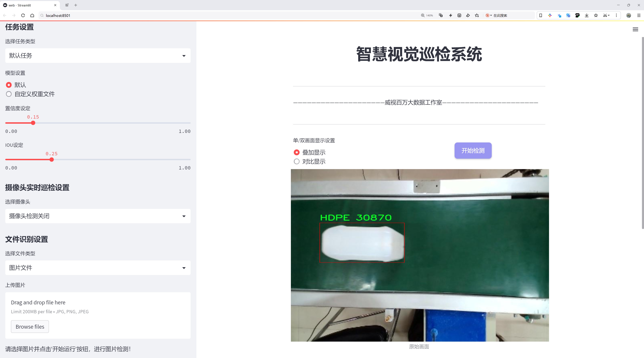Screen dimensions: 644x358
Task: Open the browser profile avatar
Action: point(629,15)
